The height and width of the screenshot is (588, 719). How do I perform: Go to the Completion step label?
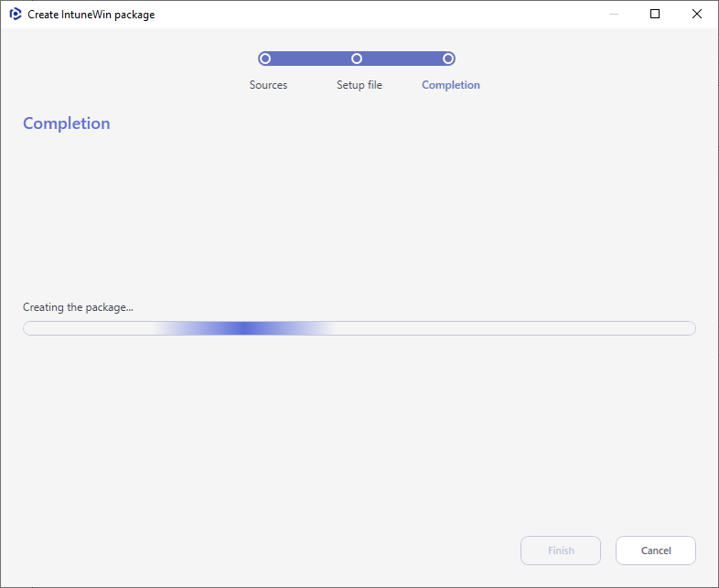(451, 85)
